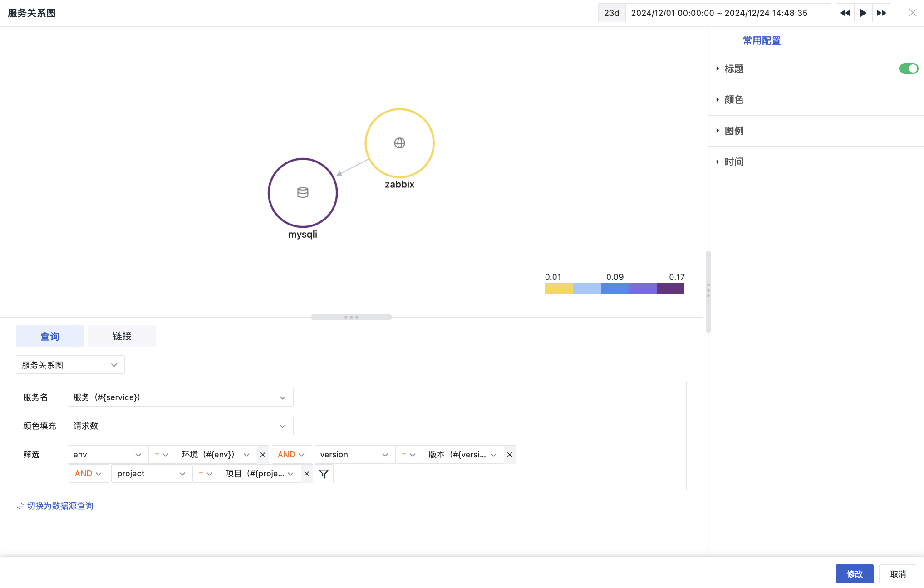Click the 0.09 legend value
The image size is (924, 588).
pos(615,277)
